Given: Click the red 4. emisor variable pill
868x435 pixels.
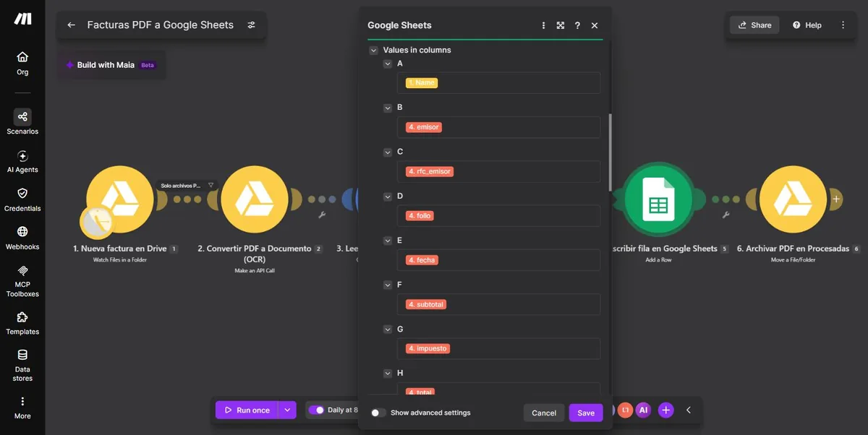Looking at the screenshot, I should click(424, 127).
